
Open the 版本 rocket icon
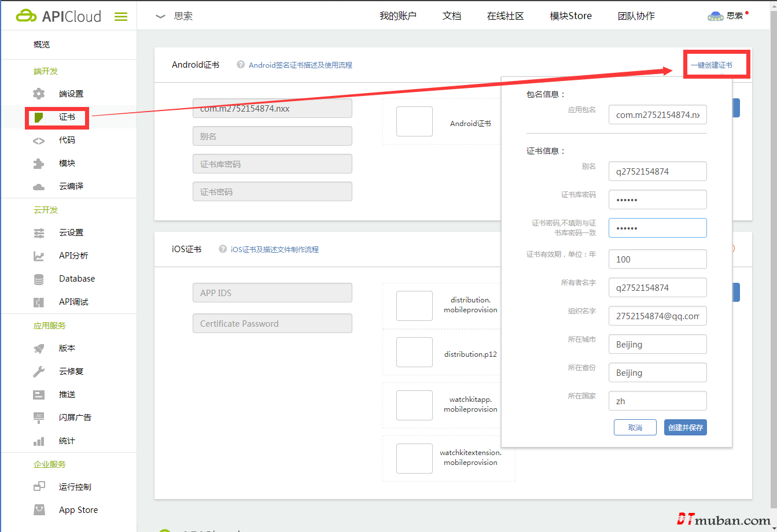[x=39, y=349]
